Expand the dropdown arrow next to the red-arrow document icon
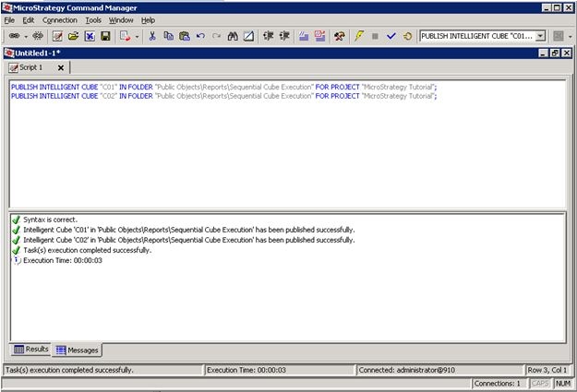Screen dimensions: 577x392 [137, 36]
